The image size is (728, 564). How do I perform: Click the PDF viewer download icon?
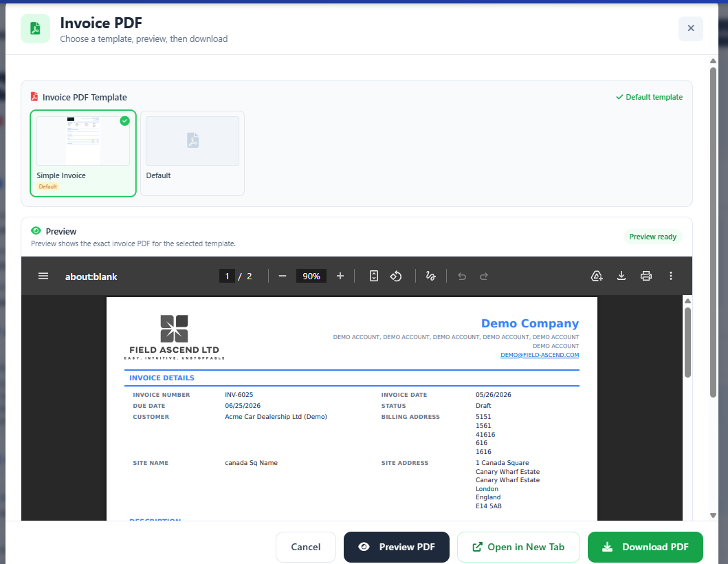(621, 276)
